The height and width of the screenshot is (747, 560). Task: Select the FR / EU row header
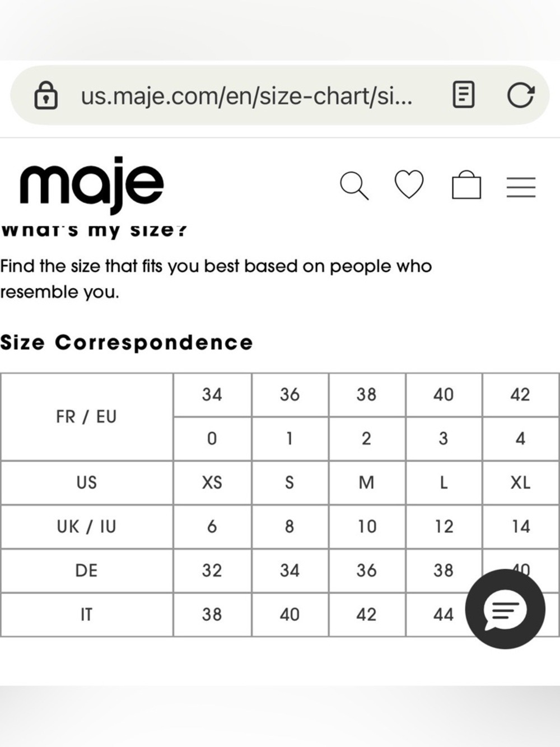[x=87, y=417]
